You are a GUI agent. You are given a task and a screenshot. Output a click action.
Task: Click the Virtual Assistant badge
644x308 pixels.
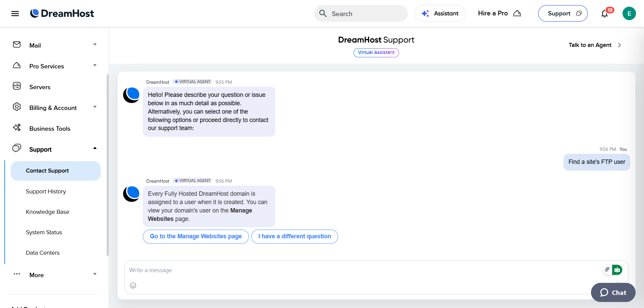pos(376,53)
